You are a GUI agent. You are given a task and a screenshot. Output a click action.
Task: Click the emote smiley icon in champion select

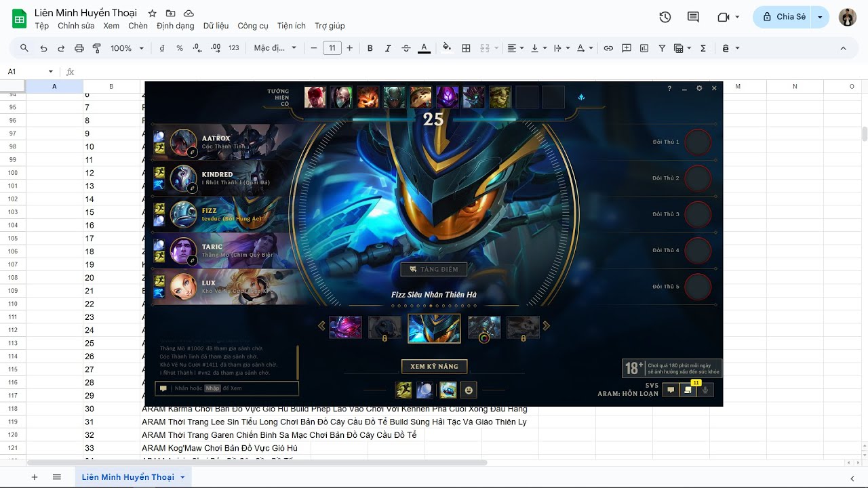(468, 390)
